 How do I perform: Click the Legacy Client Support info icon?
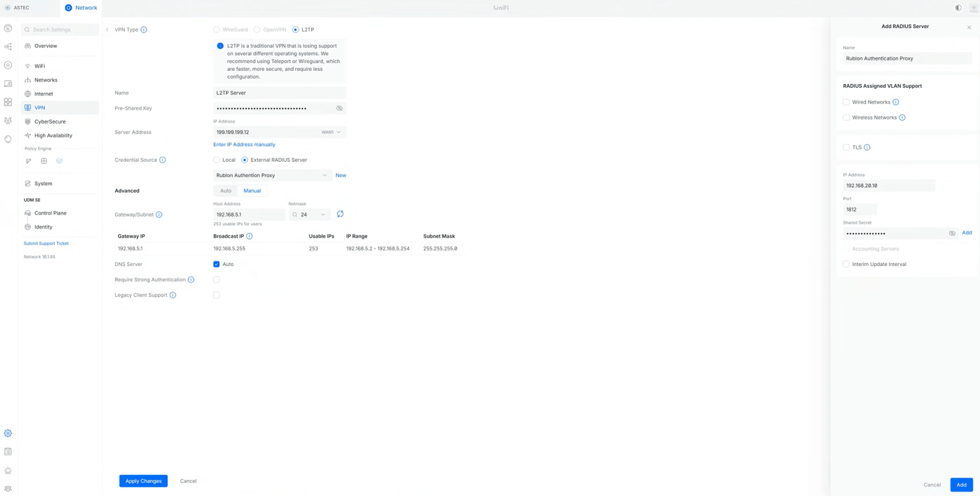(x=173, y=295)
